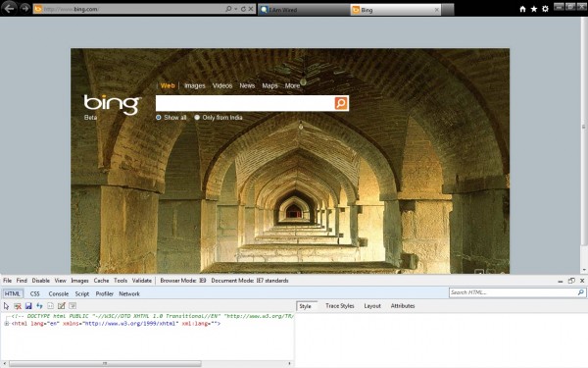Open the developer tools File menu

tap(7, 281)
